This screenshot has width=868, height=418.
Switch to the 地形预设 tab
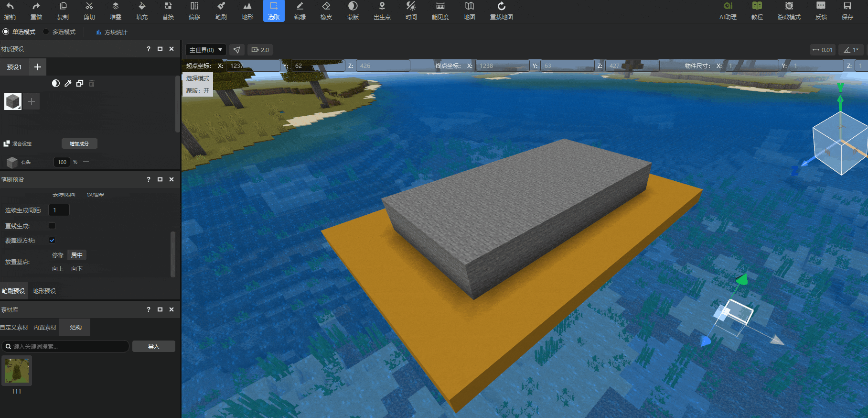tap(44, 291)
